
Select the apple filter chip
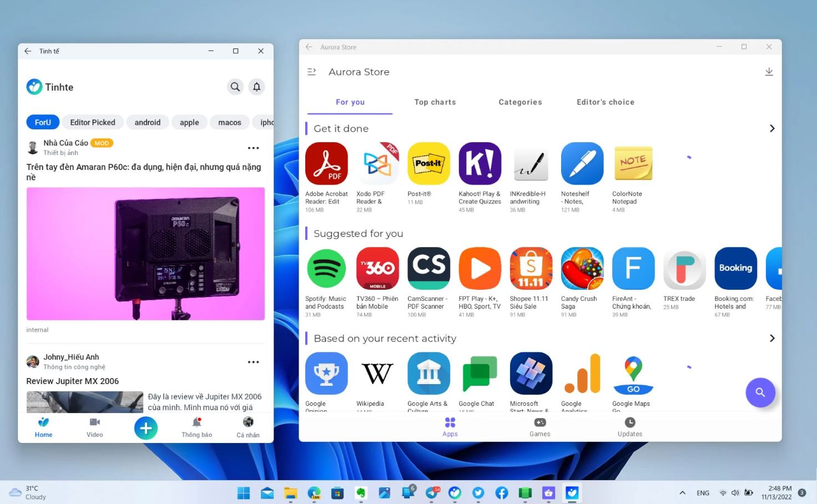tap(189, 122)
